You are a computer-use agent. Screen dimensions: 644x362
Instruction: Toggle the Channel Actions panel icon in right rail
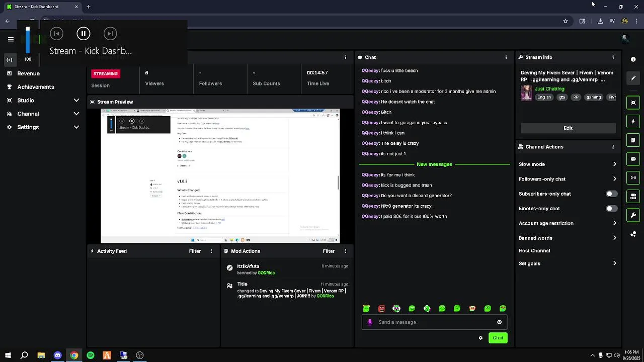(x=633, y=197)
